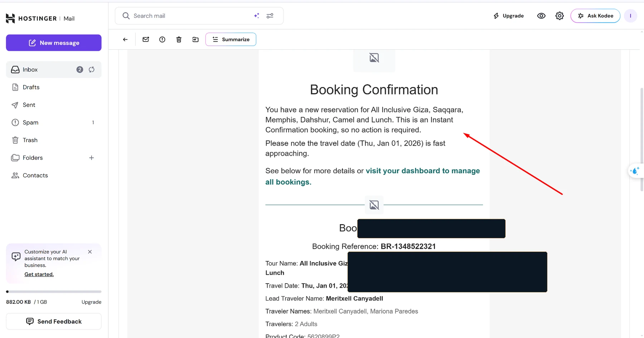The image size is (644, 338).
Task: Add a new folder with plus icon
Action: 92,158
